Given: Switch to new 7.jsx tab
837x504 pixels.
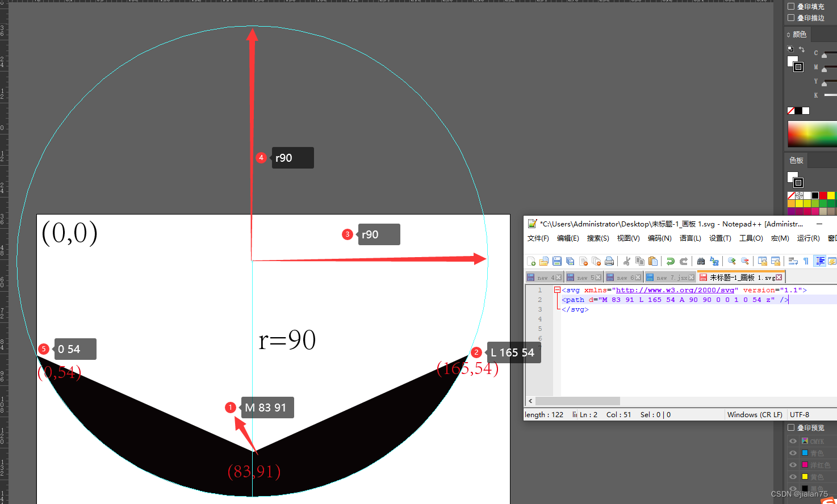Looking at the screenshot, I should coord(670,278).
